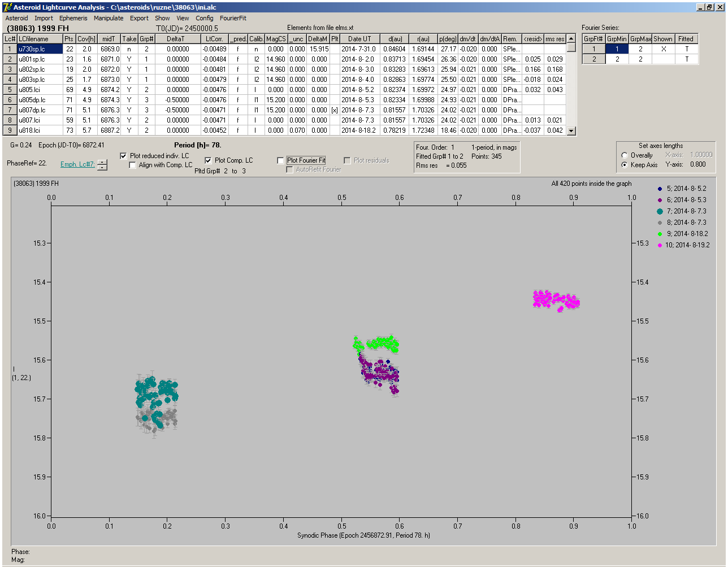Viewport: 728px width, 567px height.
Task: Click legend entry 7; 2014- 8- 7.3
Action: click(683, 211)
